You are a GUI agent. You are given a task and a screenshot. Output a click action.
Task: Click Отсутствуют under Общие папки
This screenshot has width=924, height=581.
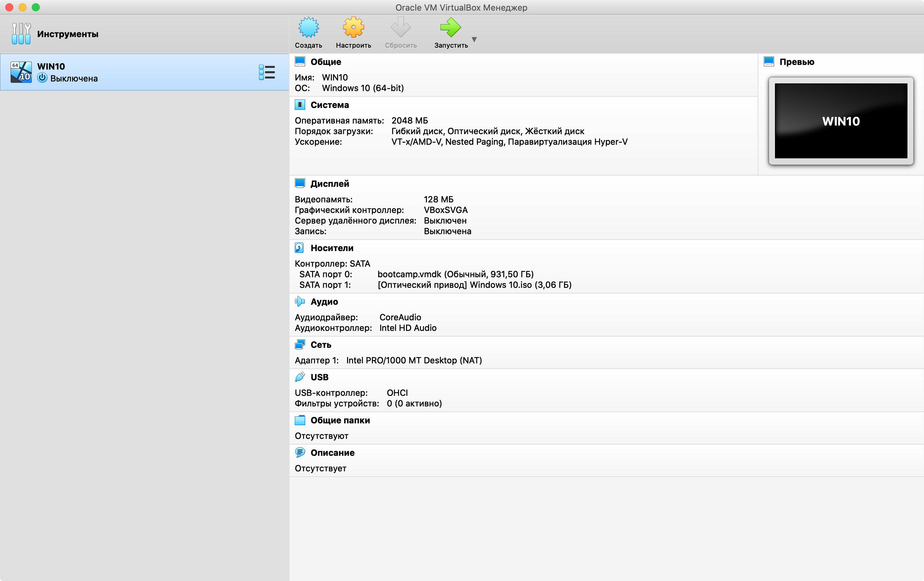(x=321, y=436)
